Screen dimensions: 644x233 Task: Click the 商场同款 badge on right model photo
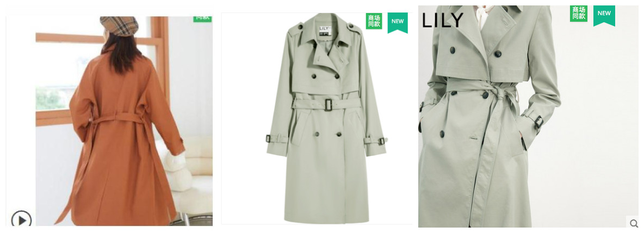pos(578,13)
